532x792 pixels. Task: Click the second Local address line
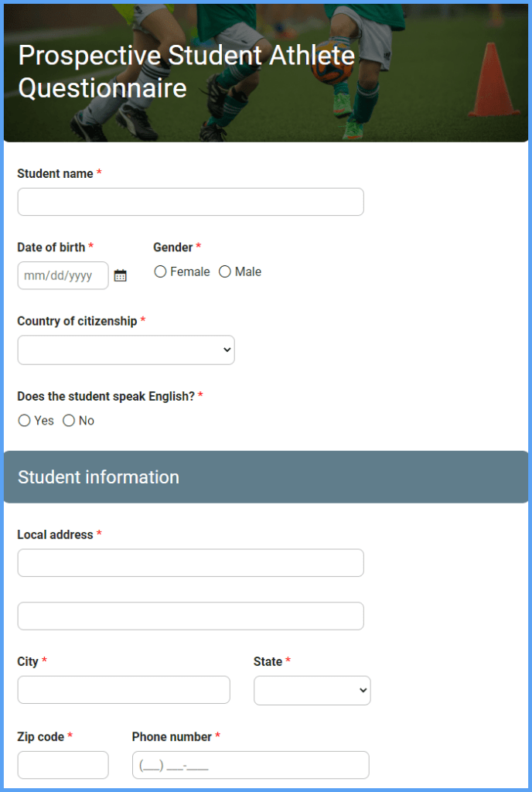pos(190,616)
